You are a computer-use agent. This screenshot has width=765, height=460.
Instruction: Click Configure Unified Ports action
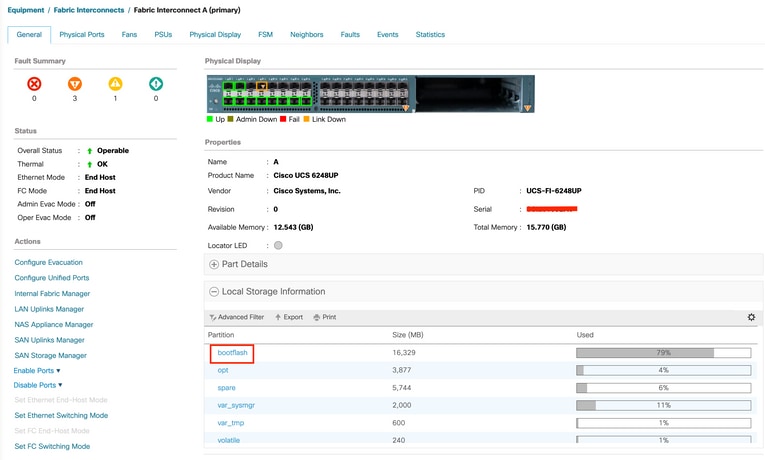[x=52, y=278]
